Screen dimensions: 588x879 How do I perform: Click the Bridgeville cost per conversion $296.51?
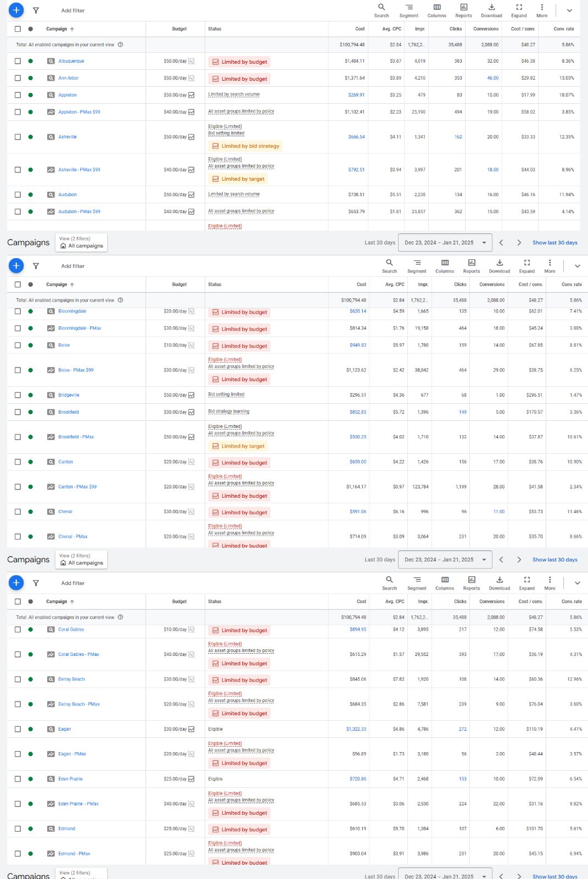tap(534, 395)
